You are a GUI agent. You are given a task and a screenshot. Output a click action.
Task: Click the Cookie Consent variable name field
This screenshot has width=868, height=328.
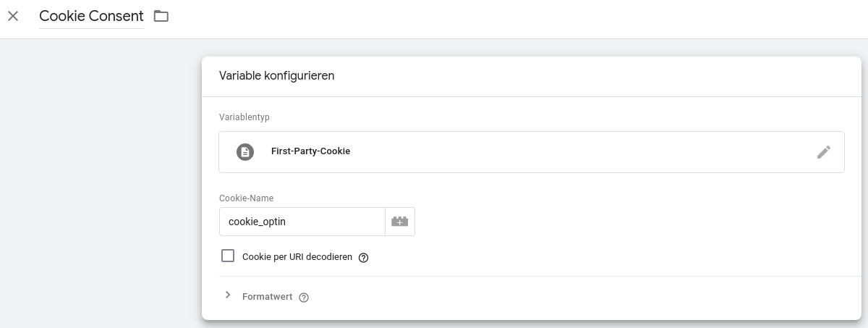(x=91, y=16)
